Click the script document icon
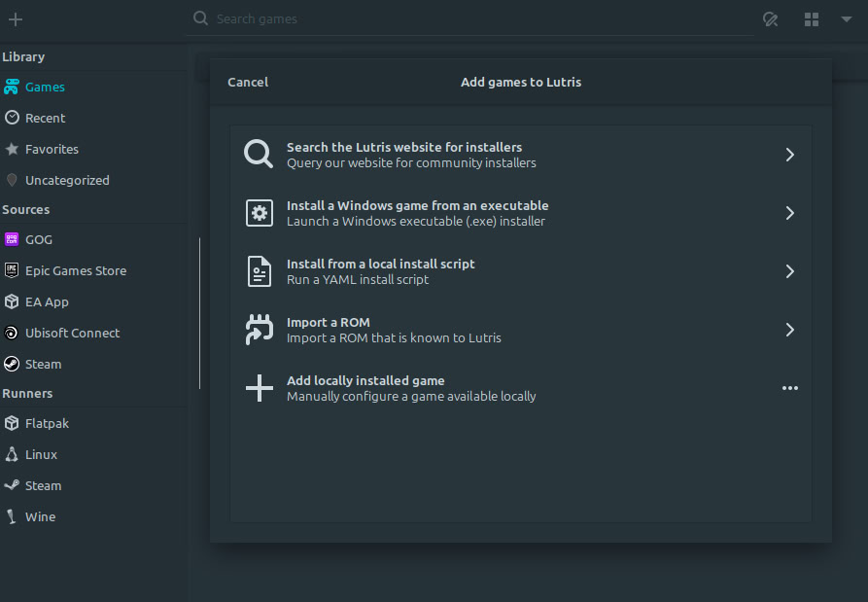This screenshot has width=868, height=602. pos(260,271)
